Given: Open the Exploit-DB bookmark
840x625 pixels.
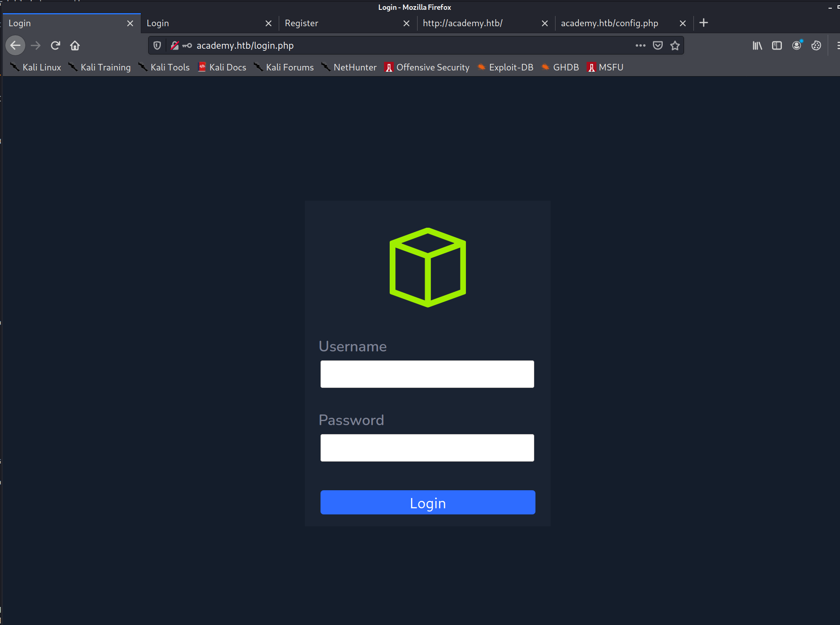Looking at the screenshot, I should (506, 67).
